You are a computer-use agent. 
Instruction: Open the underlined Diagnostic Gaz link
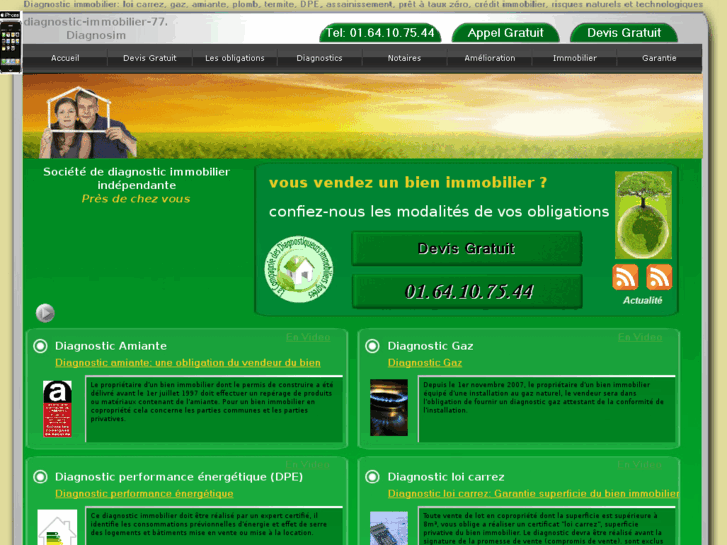pos(425,363)
